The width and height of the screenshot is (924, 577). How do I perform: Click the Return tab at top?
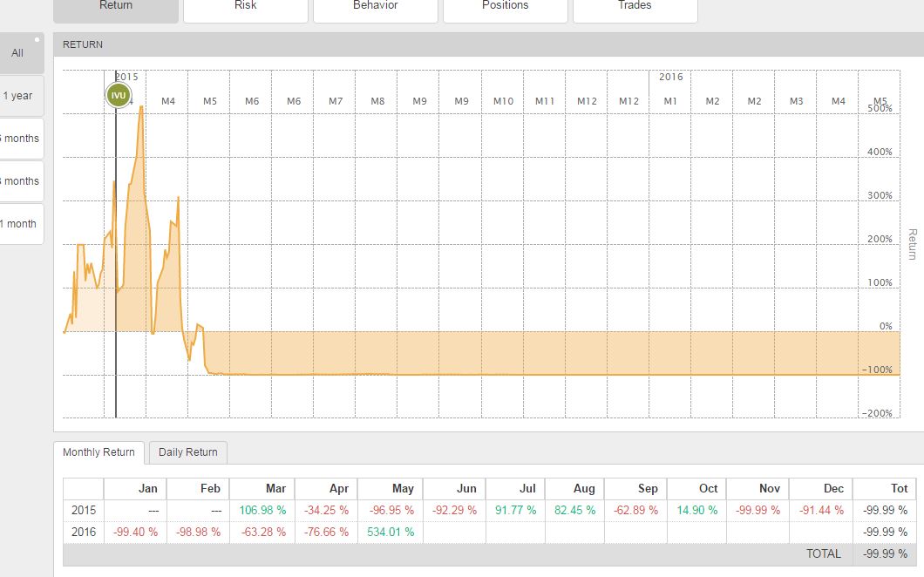click(116, 7)
